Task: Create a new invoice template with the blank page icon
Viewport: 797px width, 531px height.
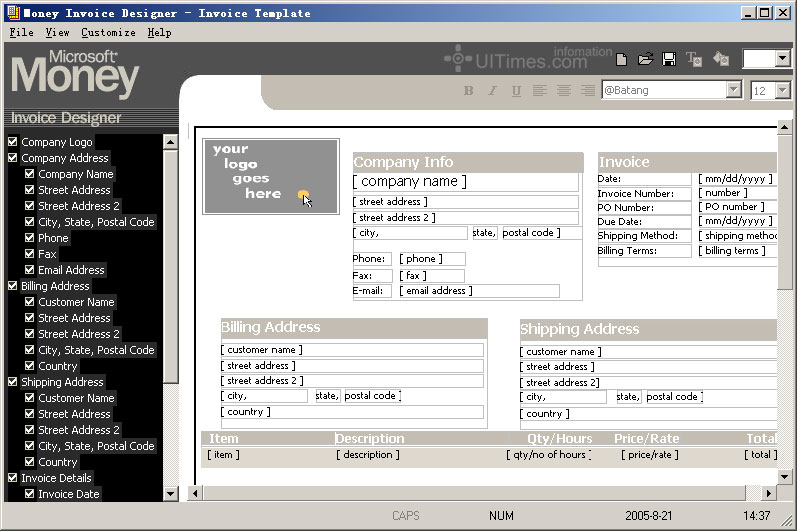Action: 621,59
